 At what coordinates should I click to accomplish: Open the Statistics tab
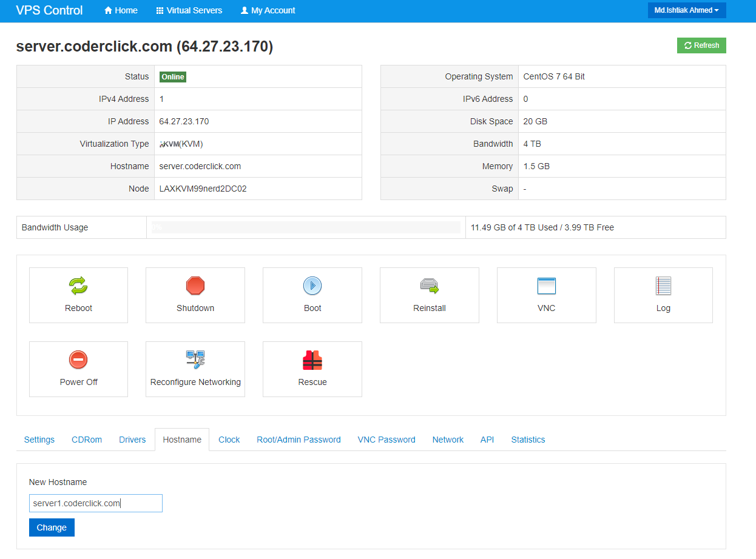(x=528, y=440)
